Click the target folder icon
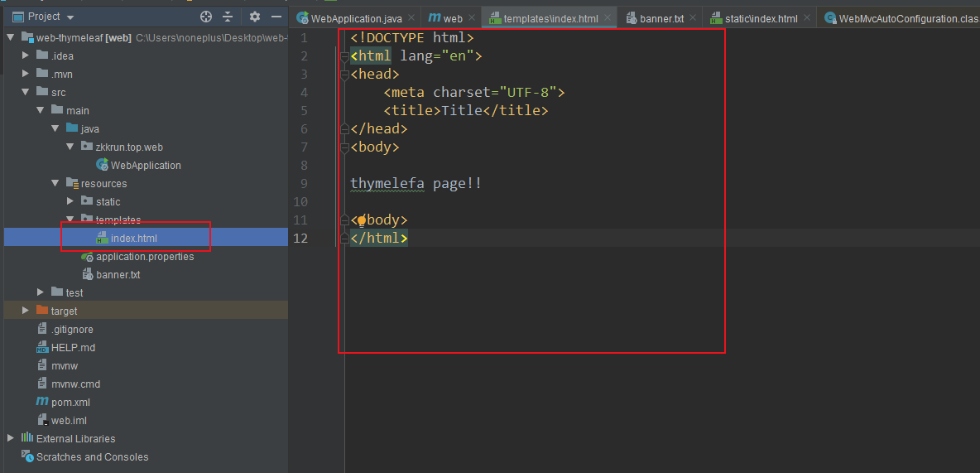Viewport: 980px width, 473px height. tap(42, 311)
